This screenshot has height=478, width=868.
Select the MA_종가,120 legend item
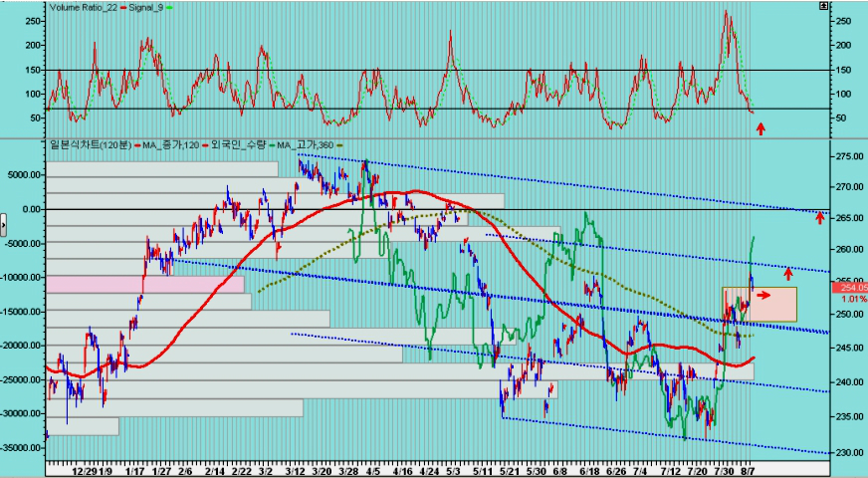coord(170,145)
